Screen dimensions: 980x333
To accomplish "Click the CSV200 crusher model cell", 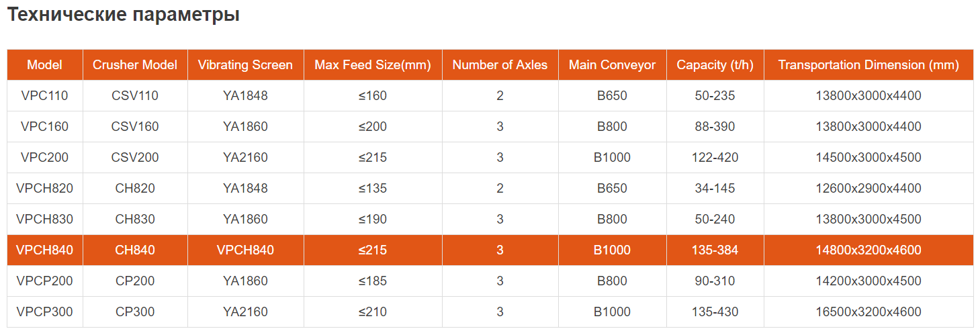I will tap(135, 158).
